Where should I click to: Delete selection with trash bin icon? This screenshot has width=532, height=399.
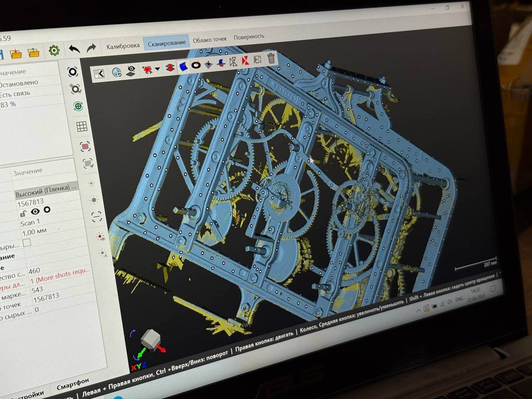(271, 58)
